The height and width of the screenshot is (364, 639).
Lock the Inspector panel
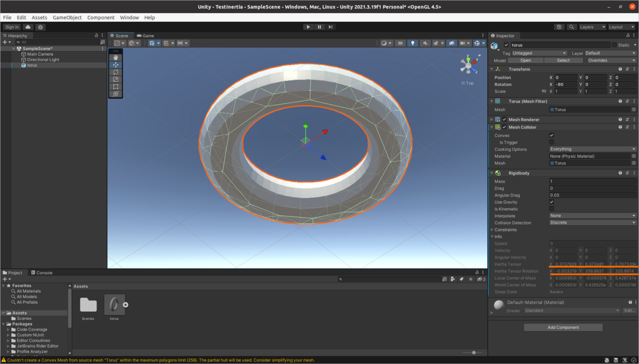tap(628, 36)
